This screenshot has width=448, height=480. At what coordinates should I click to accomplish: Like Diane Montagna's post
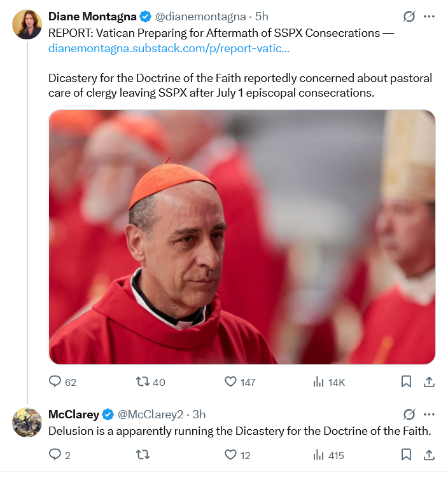[231, 381]
